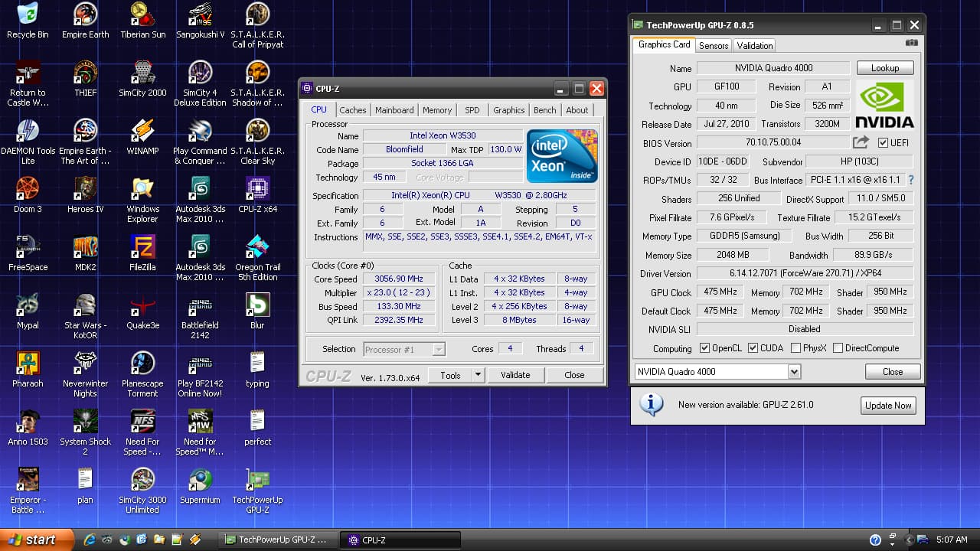The width and height of the screenshot is (980, 551).
Task: Click the Internet Explorer quick launch icon
Action: click(90, 540)
